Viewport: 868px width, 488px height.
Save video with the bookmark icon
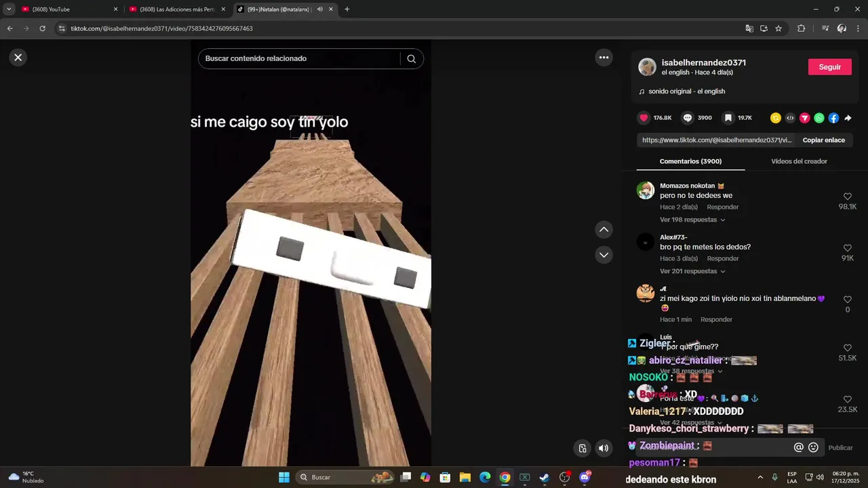click(x=728, y=118)
